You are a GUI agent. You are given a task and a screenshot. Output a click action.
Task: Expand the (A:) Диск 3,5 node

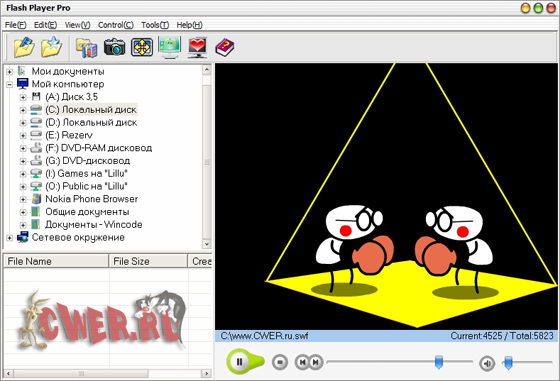pyautogui.click(x=23, y=97)
